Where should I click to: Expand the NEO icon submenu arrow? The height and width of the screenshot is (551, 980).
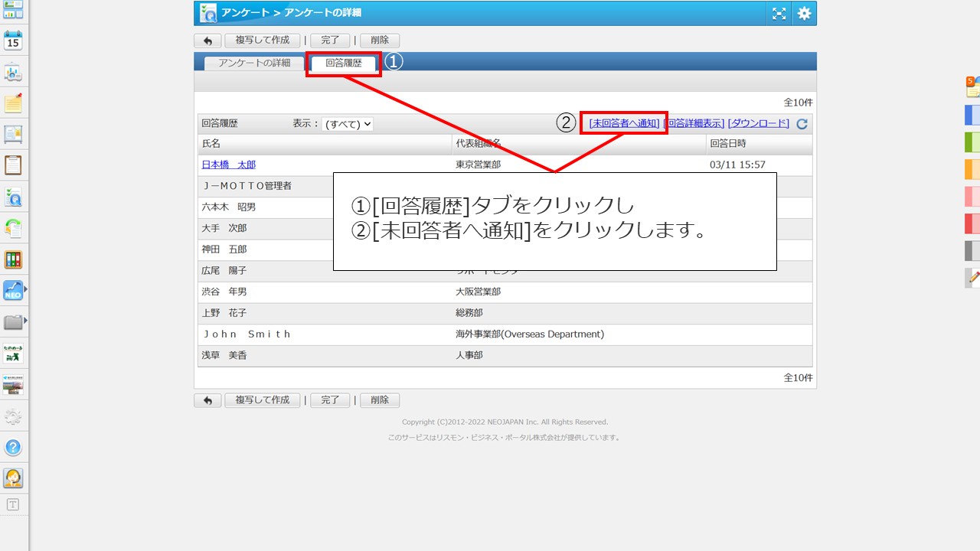tap(26, 290)
